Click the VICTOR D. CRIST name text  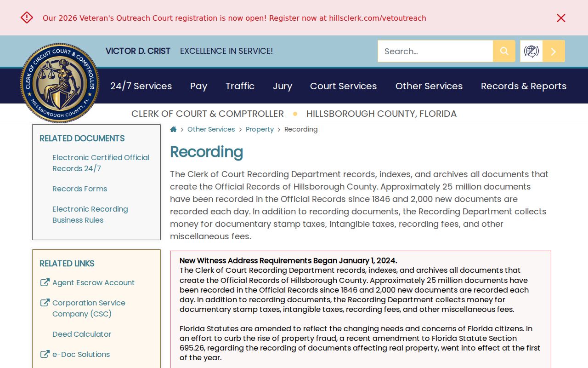coord(138,51)
